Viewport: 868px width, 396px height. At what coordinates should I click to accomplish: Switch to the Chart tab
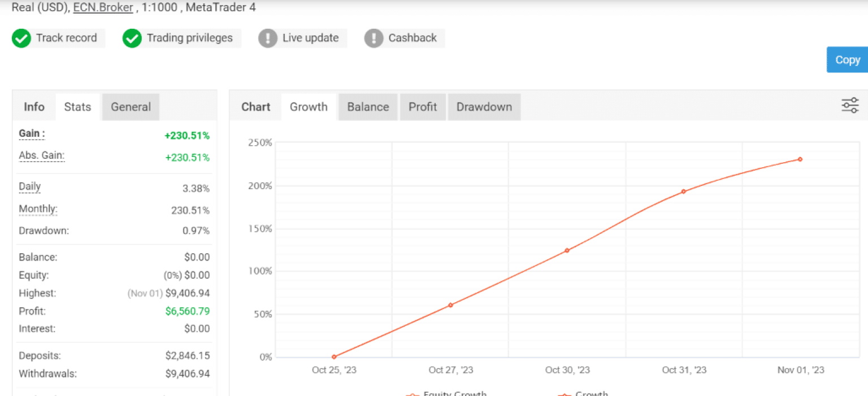(x=255, y=107)
